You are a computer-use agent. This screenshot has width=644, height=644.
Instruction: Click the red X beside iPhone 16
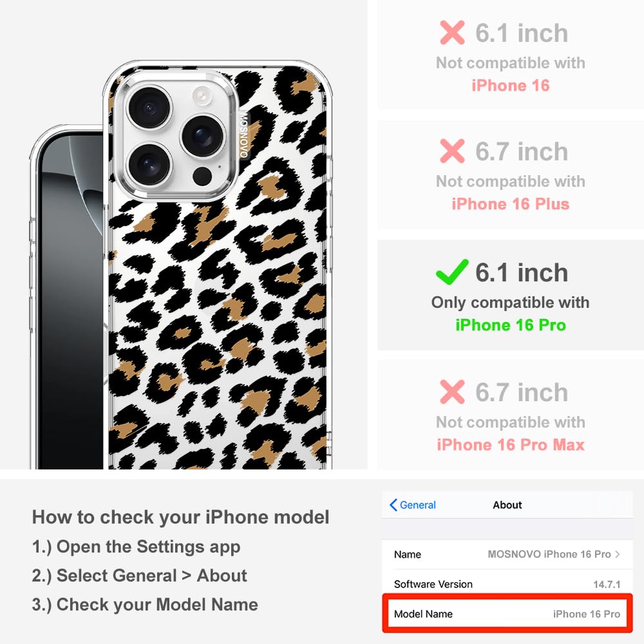coord(452,32)
